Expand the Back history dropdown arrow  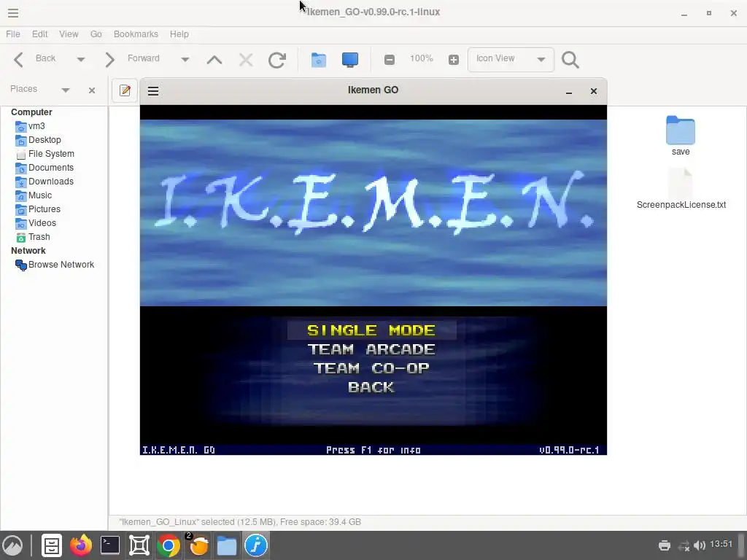pyautogui.click(x=80, y=60)
